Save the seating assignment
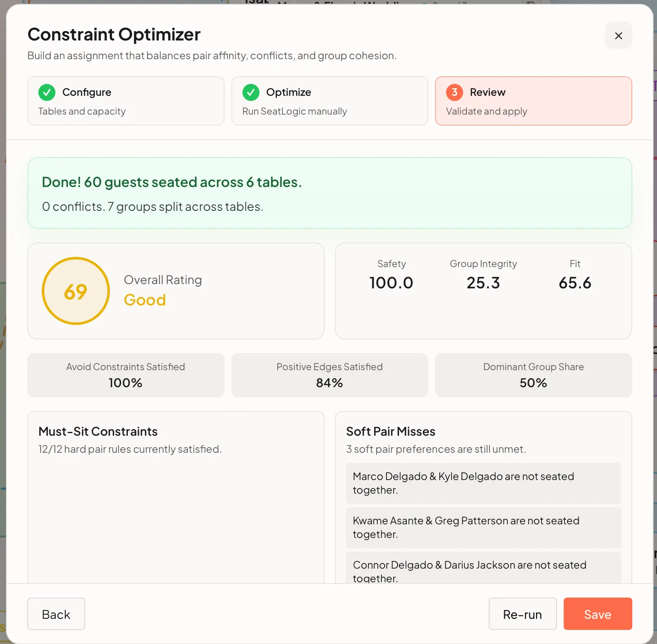 click(598, 614)
